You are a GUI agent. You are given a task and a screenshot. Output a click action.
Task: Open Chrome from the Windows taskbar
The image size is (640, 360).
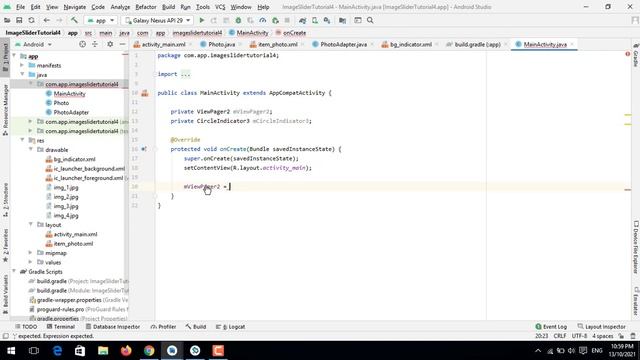pyautogui.click(x=149, y=351)
